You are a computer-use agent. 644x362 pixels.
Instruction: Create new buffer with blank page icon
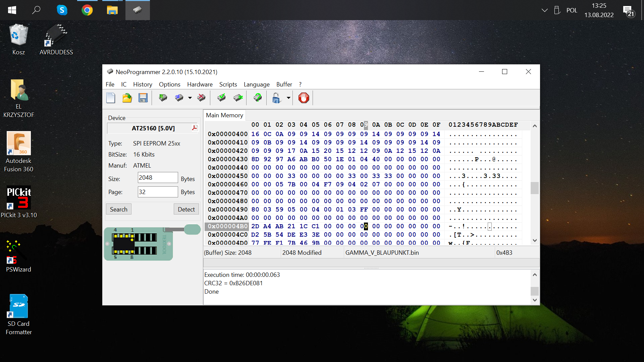coord(111,98)
